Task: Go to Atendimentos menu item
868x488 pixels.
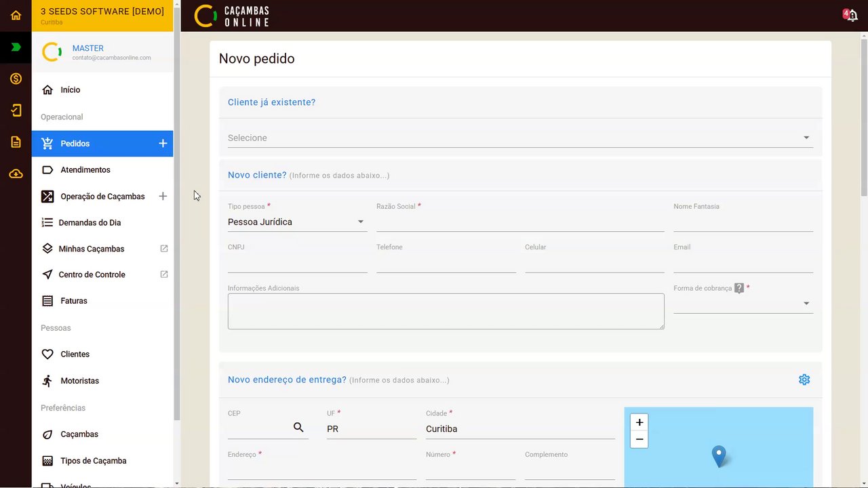Action: (x=102, y=169)
